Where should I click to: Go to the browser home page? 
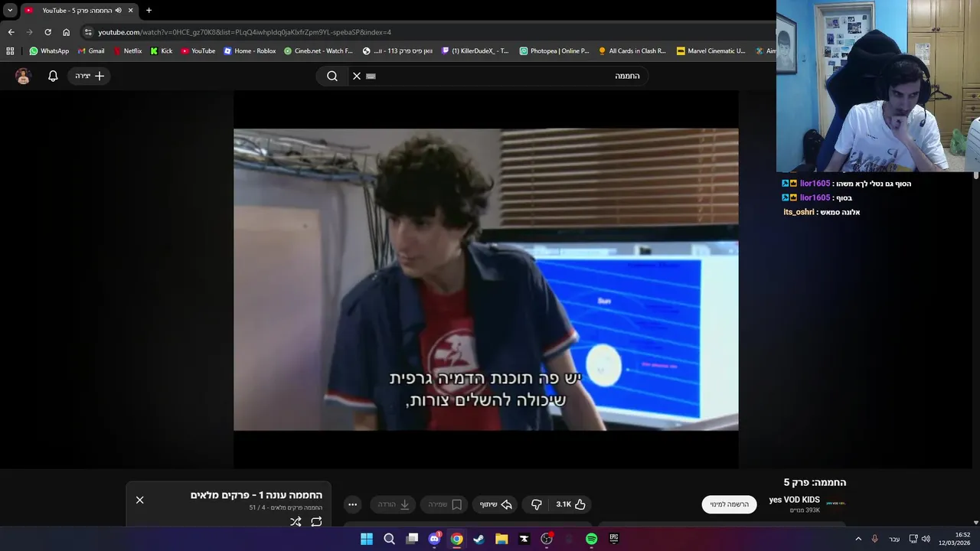click(x=66, y=32)
